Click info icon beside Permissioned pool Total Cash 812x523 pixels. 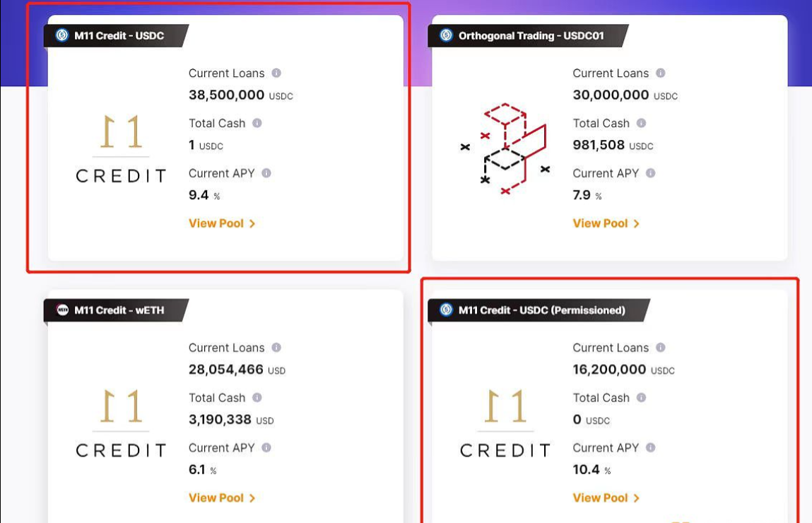pyautogui.click(x=642, y=398)
